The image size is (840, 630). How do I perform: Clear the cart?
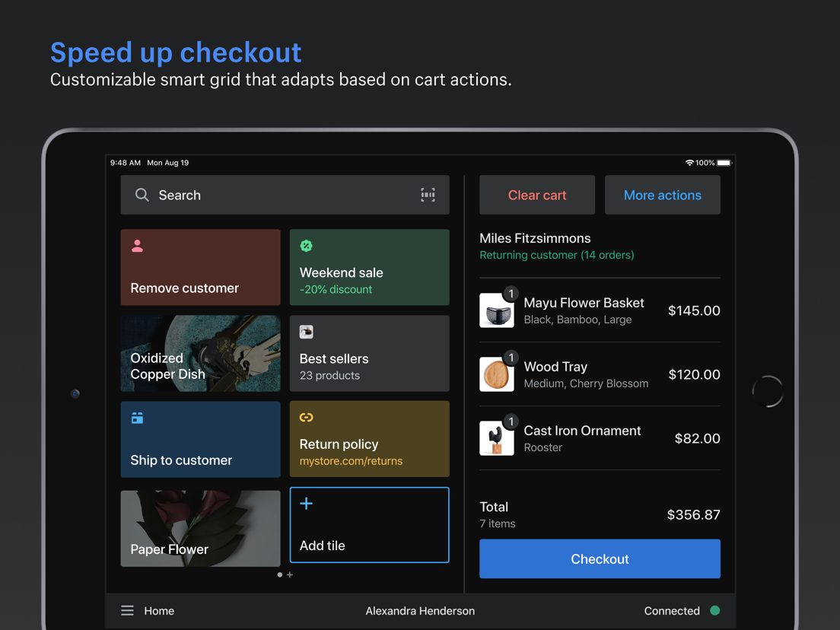pyautogui.click(x=536, y=195)
